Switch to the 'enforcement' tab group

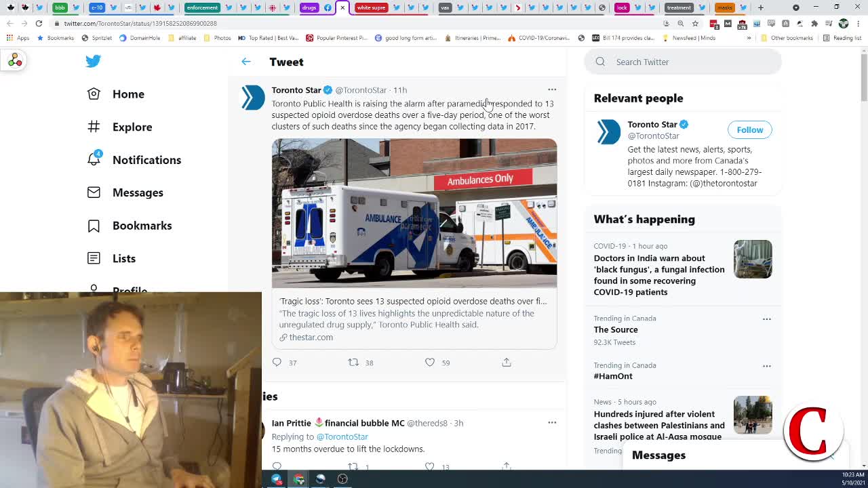coord(202,7)
